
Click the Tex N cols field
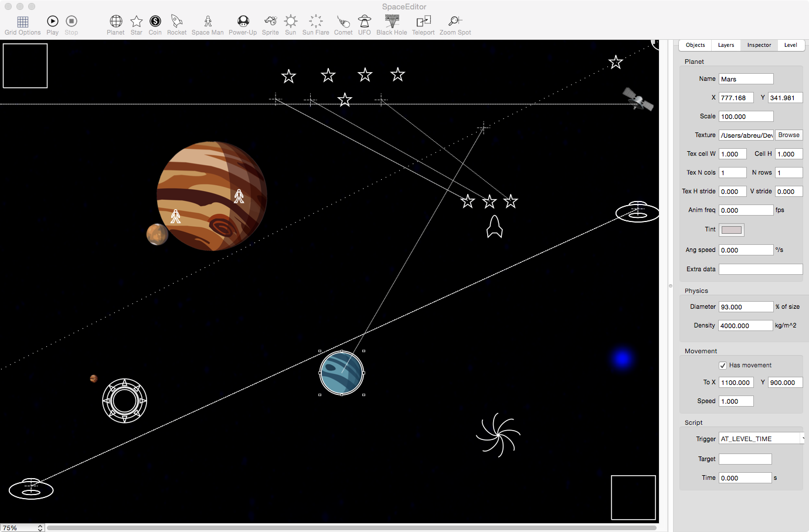(733, 173)
